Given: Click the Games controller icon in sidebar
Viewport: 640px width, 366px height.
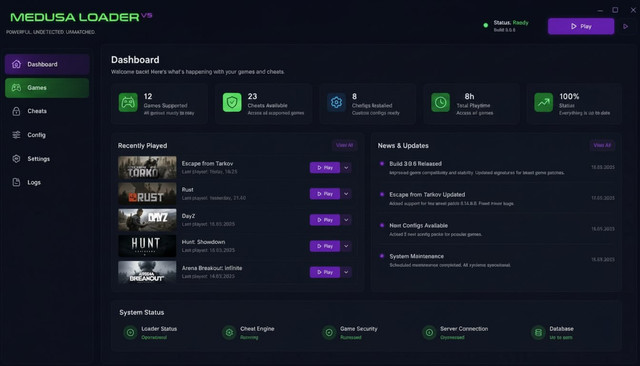Looking at the screenshot, I should (x=16, y=88).
